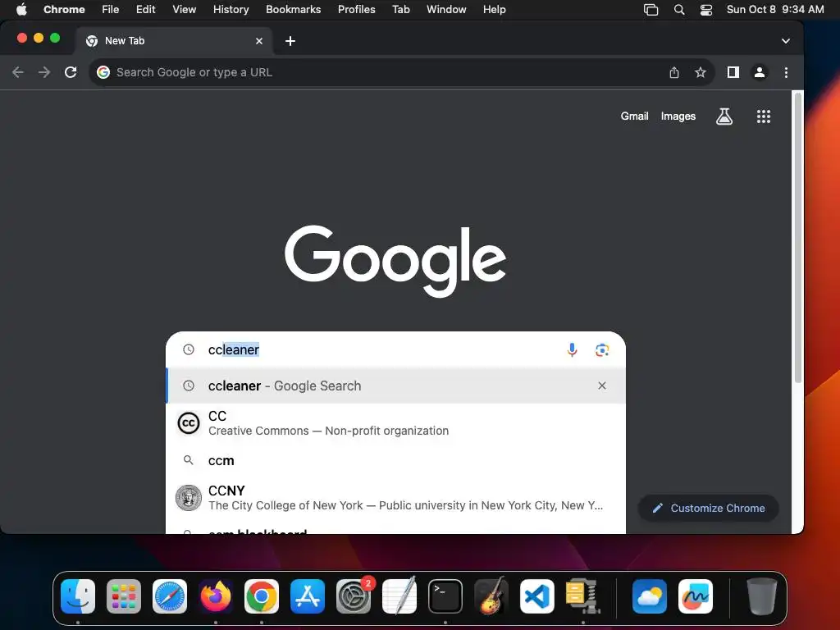
Task: Open Control Center in menu bar
Action: pyautogui.click(x=706, y=10)
